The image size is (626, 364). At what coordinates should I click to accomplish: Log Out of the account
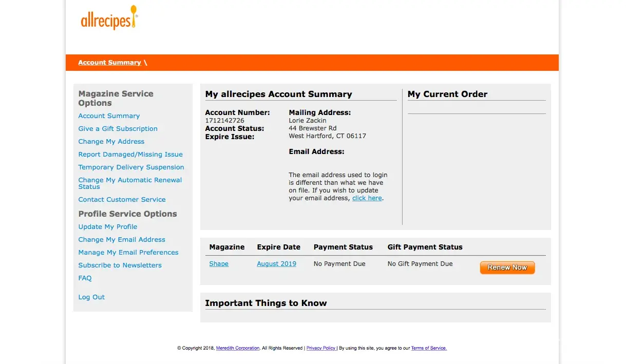coord(91,297)
